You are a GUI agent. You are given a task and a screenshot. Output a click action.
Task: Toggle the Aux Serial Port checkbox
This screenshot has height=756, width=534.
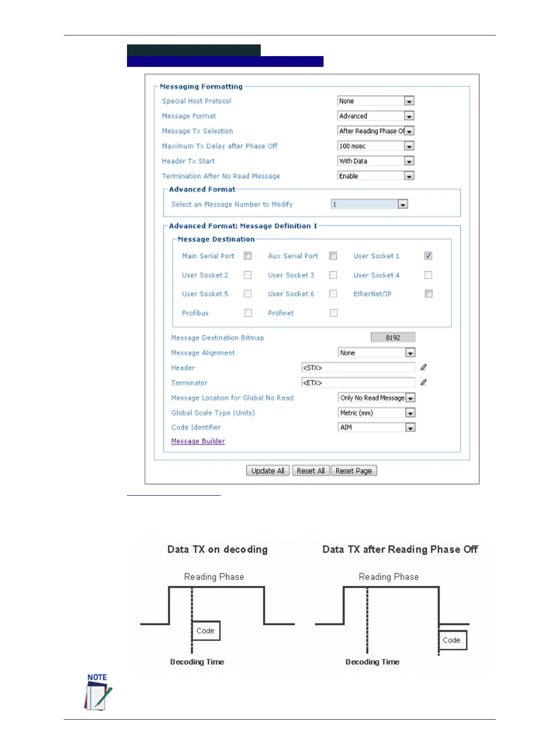pyautogui.click(x=333, y=255)
